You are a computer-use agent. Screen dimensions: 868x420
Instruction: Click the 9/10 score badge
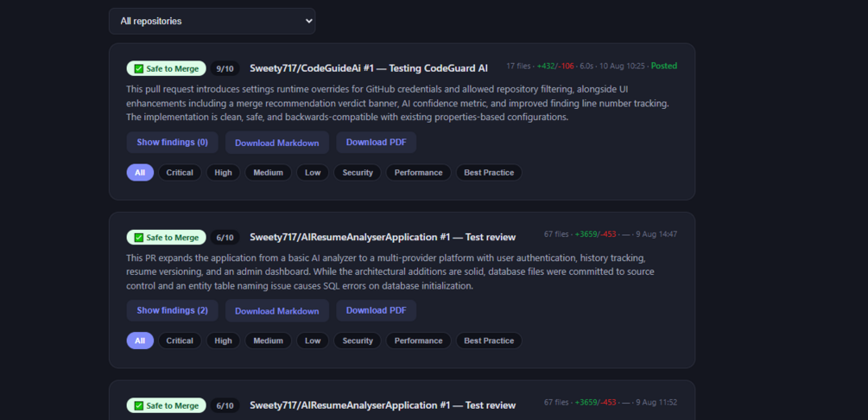pyautogui.click(x=225, y=69)
